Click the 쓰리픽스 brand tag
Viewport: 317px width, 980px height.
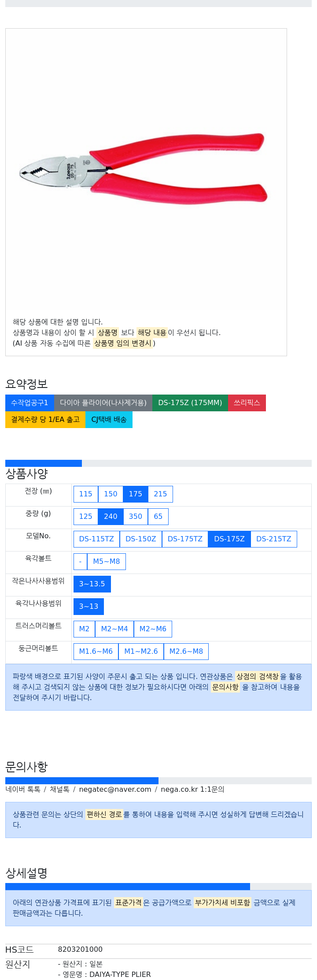tap(247, 403)
